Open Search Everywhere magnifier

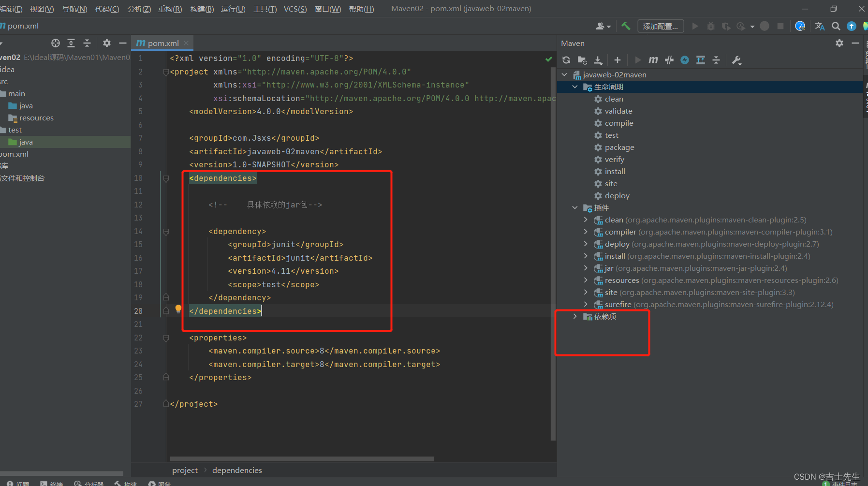(x=836, y=26)
